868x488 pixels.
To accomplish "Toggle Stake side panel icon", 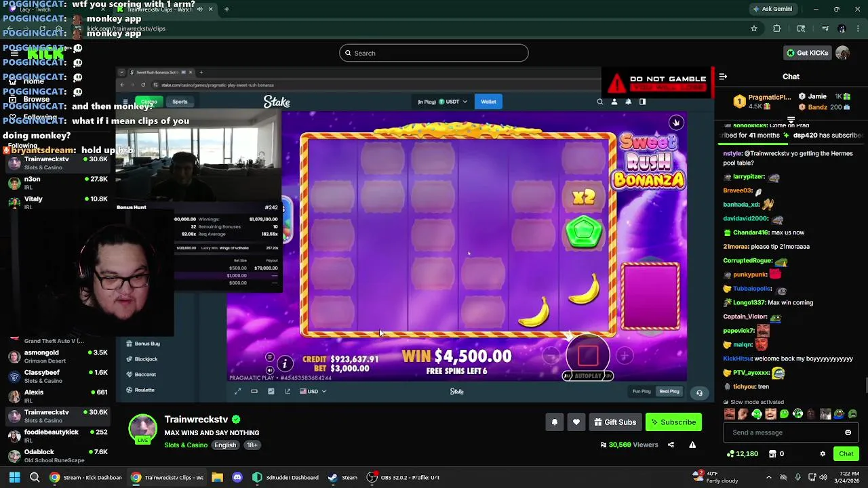I will (x=642, y=102).
